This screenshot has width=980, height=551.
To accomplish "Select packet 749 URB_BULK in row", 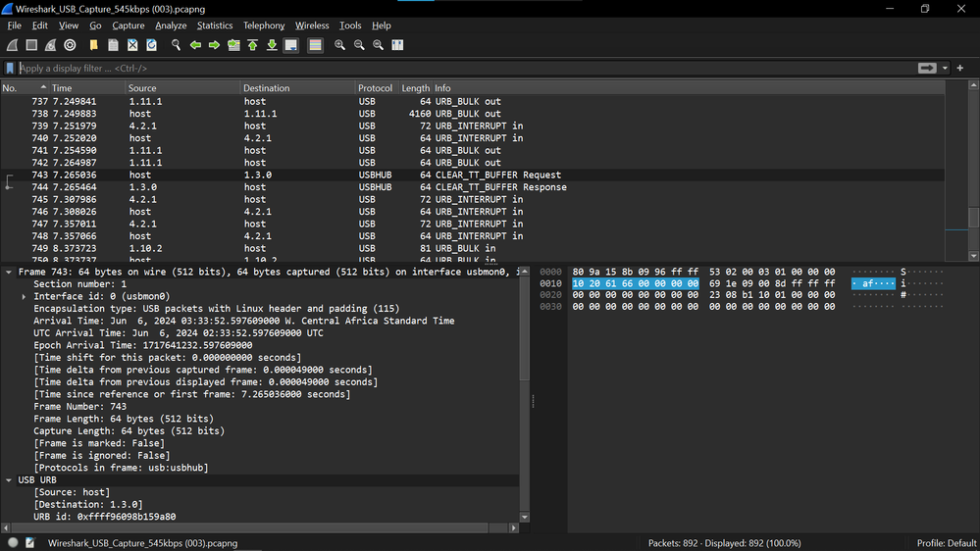I will click(x=473, y=249).
